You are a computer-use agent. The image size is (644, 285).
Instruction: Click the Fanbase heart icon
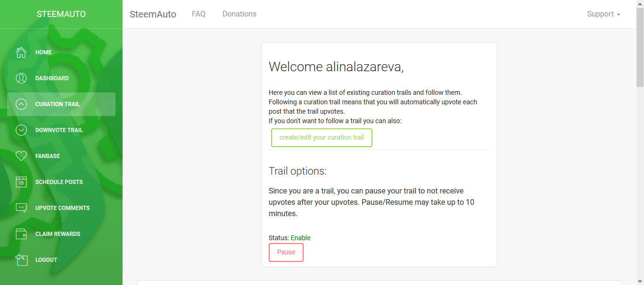(x=21, y=156)
